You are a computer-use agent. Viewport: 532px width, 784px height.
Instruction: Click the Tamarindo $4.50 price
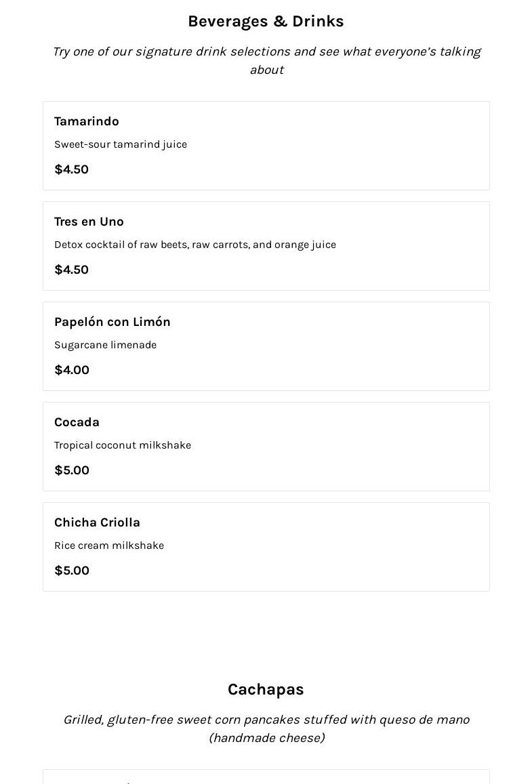72,169
